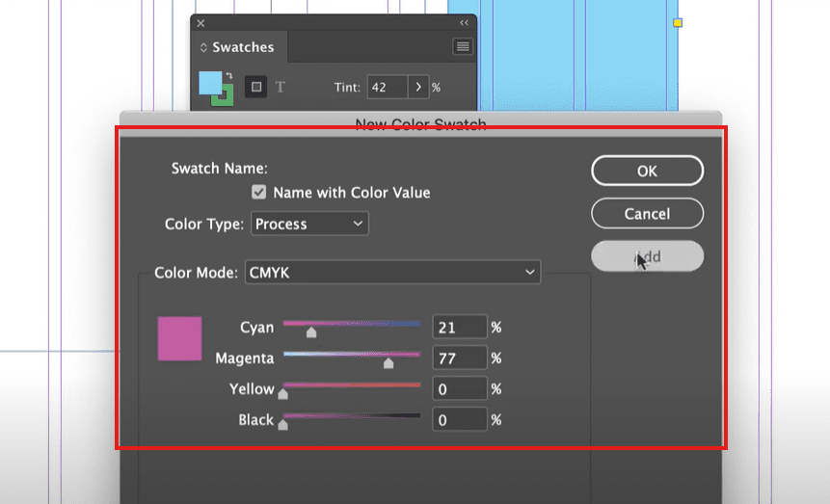Click the magenta color preview square
The height and width of the screenshot is (504, 830).
pyautogui.click(x=180, y=339)
